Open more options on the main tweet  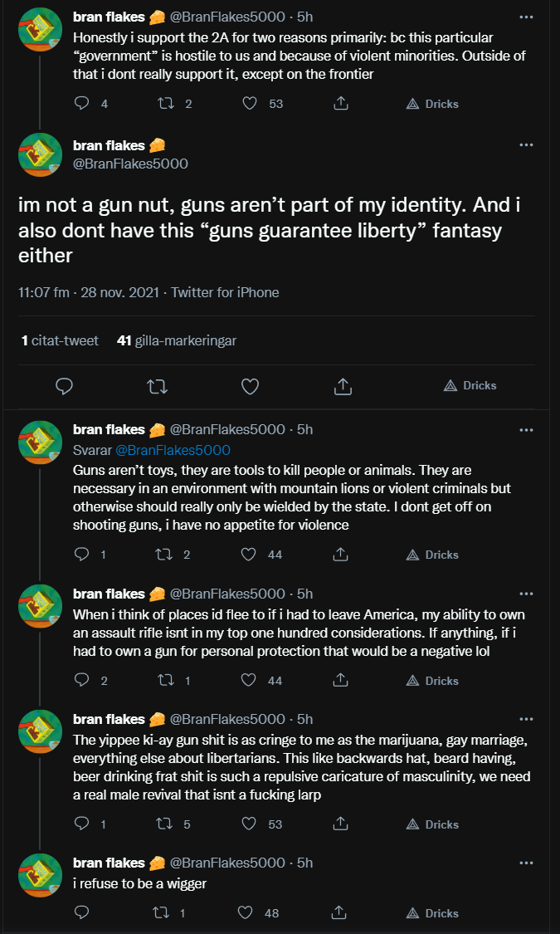(526, 145)
